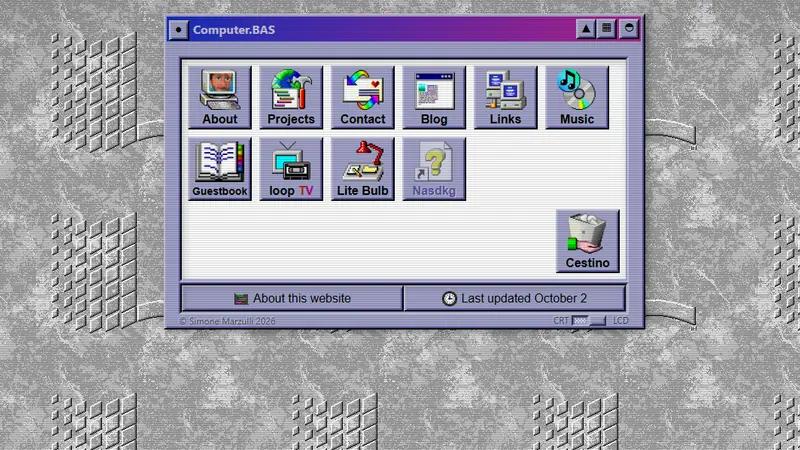Viewport: 800px width, 450px height.
Task: Open the Links networked computers icon
Action: coord(505,97)
